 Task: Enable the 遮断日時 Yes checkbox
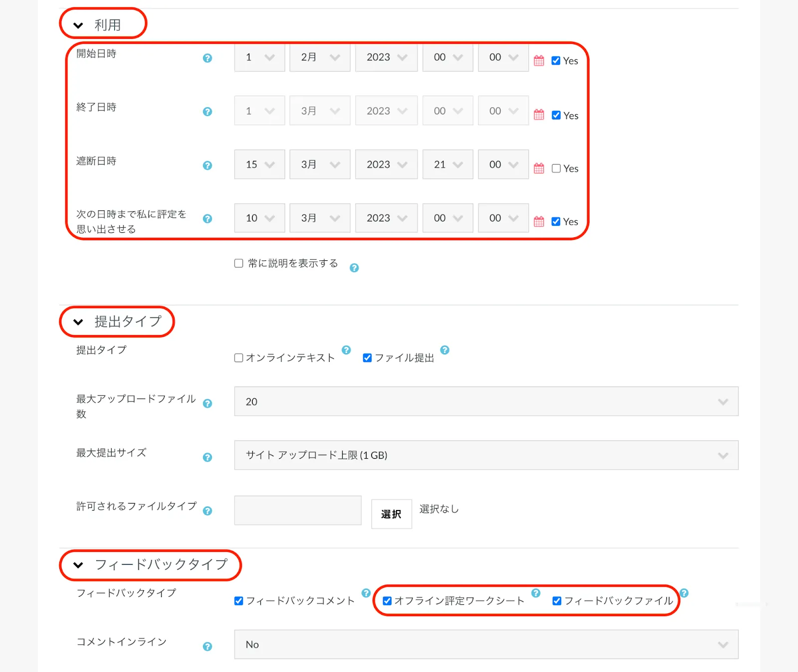(x=556, y=168)
